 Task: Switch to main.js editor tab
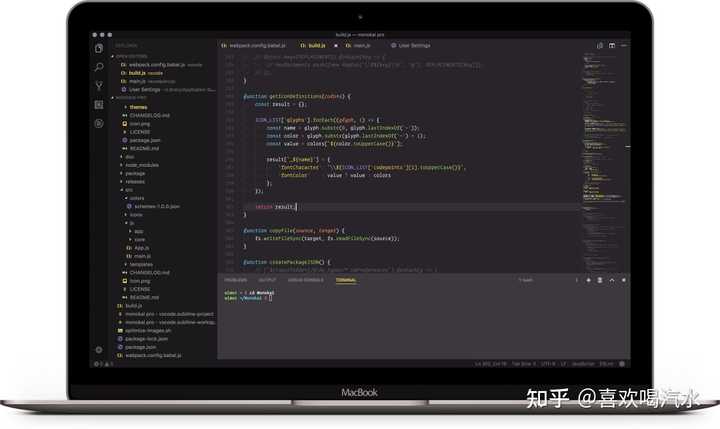[x=358, y=45]
